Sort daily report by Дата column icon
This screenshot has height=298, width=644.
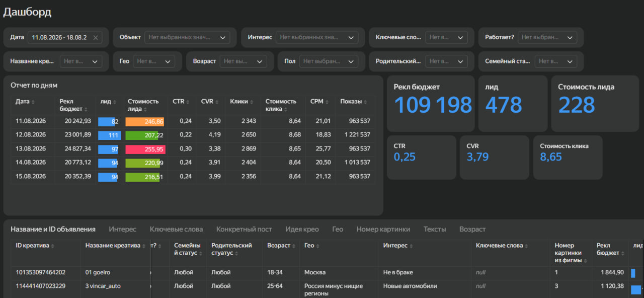pos(33,102)
